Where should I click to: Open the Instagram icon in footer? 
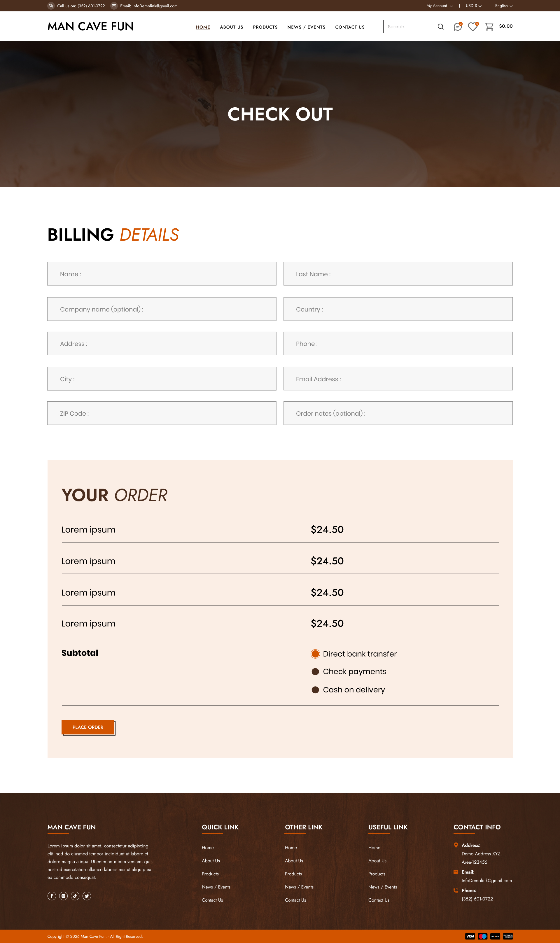click(x=63, y=896)
